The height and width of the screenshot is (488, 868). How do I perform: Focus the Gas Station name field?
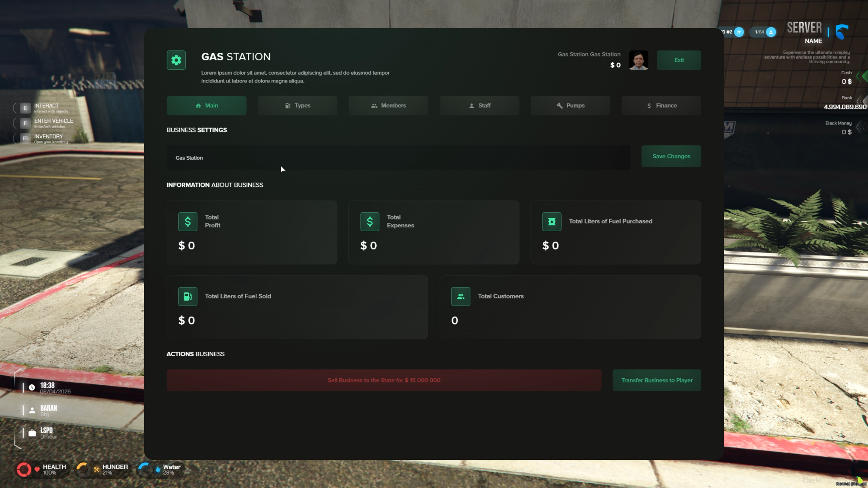(x=398, y=158)
